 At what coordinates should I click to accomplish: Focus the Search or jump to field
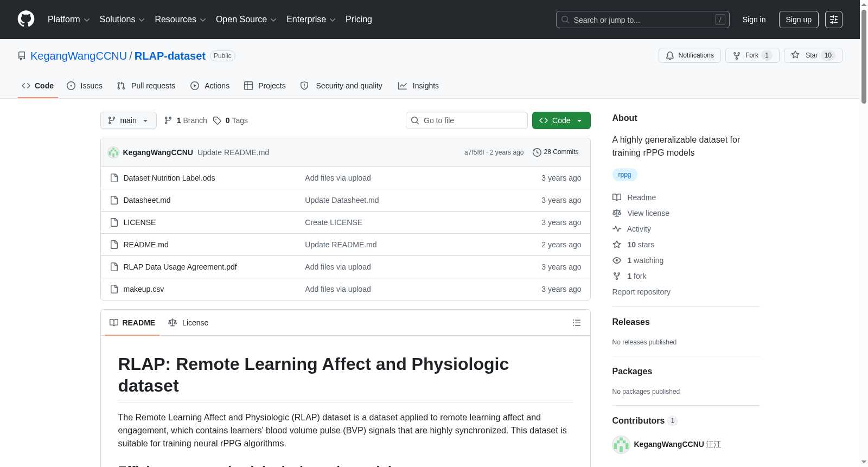643,20
